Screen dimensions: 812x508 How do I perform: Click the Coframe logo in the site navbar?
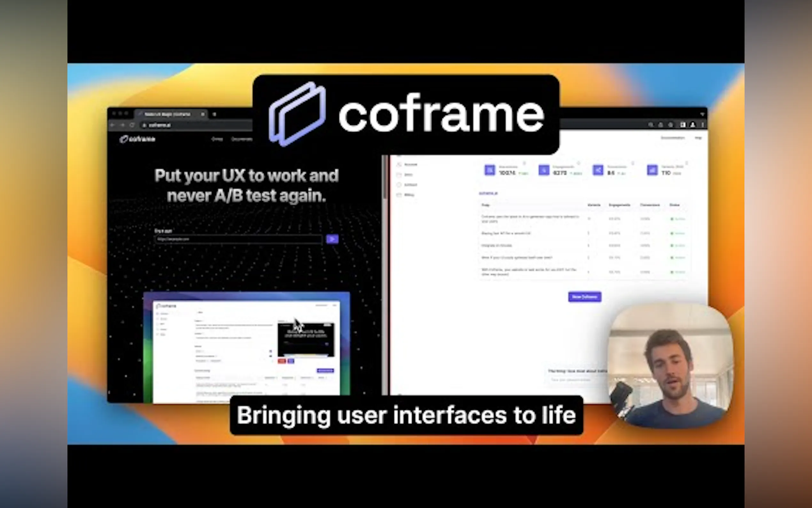click(138, 139)
